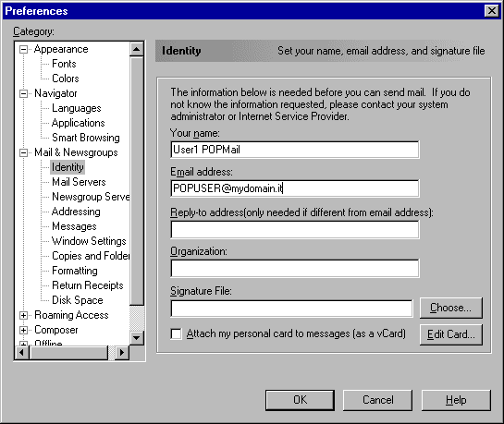504x424 pixels.
Task: Open Return Receipts settings
Action: (88, 285)
